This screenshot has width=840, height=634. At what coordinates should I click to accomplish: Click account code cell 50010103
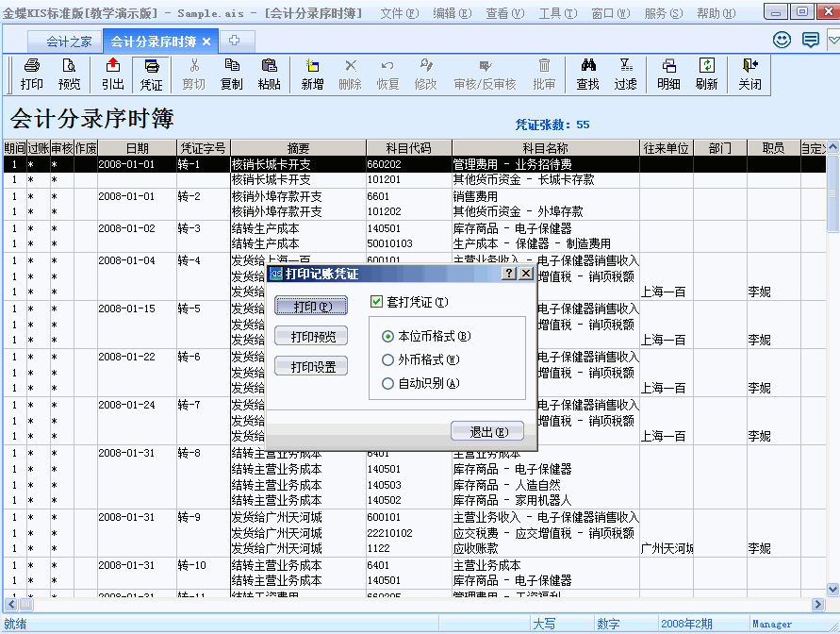tap(409, 243)
